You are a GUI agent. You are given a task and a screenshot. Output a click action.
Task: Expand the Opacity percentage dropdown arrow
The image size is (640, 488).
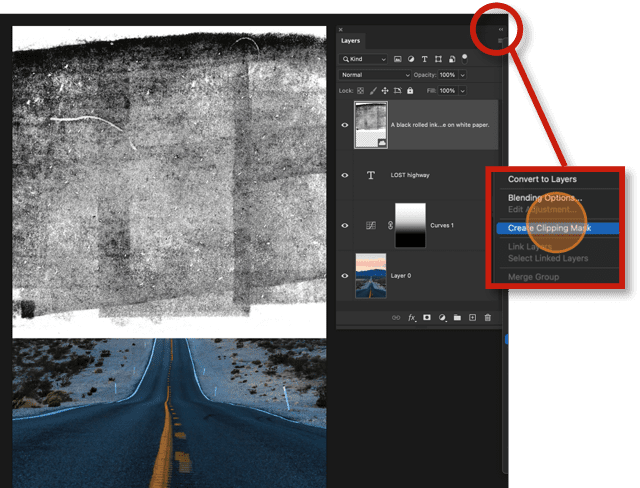tap(463, 75)
